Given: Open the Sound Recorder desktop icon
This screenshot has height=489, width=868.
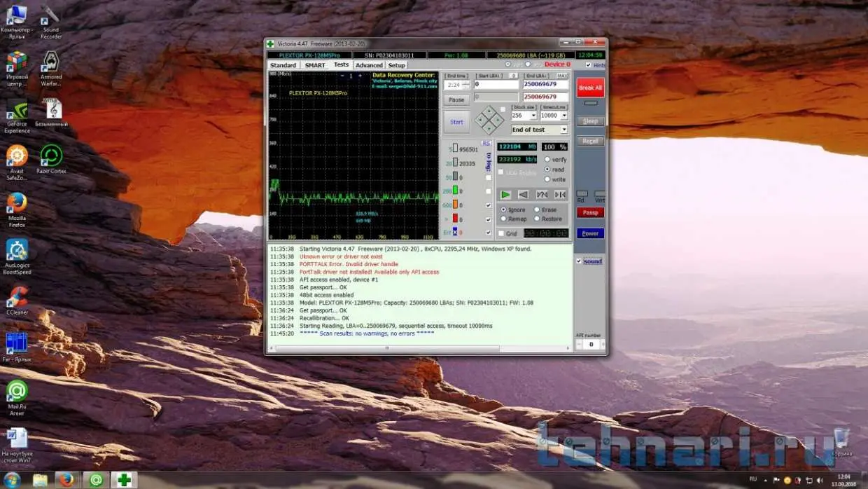Looking at the screenshot, I should tap(50, 22).
